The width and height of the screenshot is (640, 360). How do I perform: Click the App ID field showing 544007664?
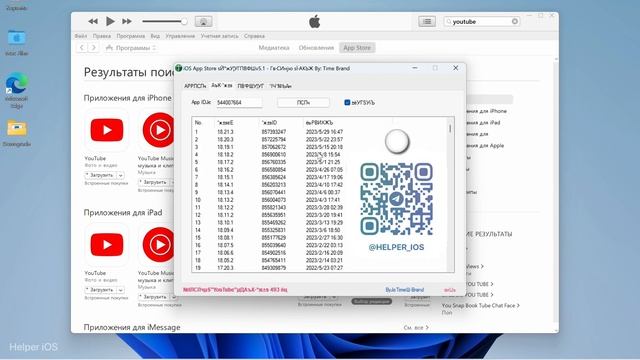239,102
